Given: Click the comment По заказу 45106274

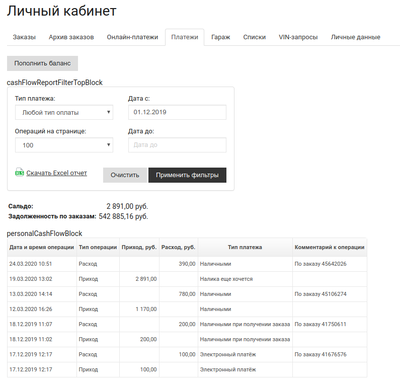Looking at the screenshot, I should point(320,294).
